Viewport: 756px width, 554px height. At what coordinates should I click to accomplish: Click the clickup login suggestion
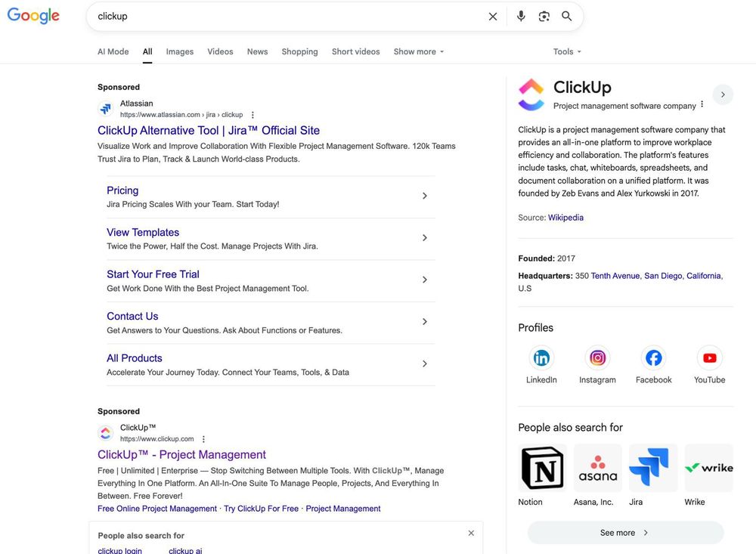(120, 550)
